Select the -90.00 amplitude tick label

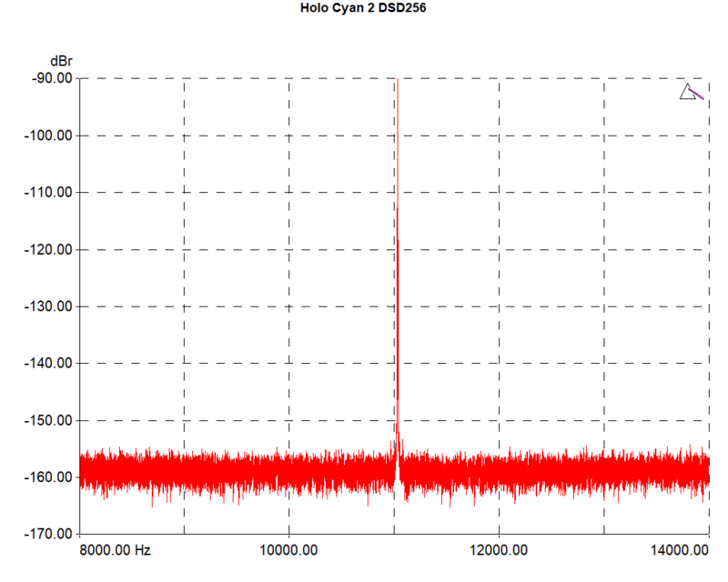point(50,78)
